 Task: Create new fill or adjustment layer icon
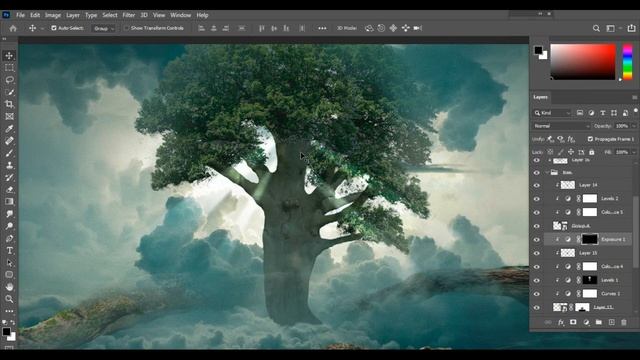click(586, 322)
